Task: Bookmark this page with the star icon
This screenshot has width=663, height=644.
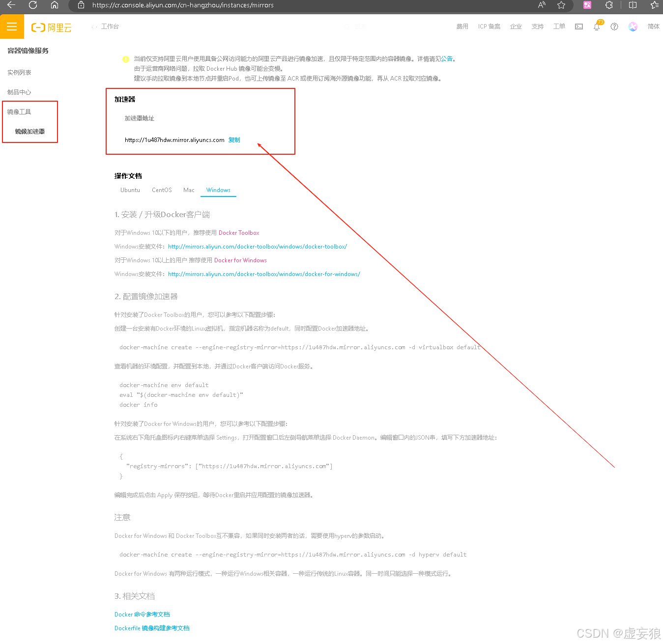Action: 561,5
